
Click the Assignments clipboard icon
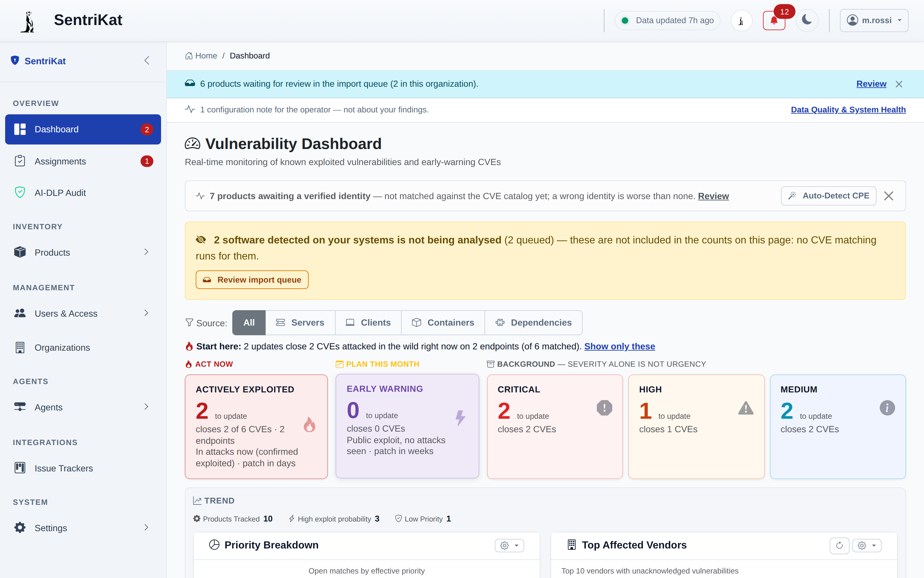[x=20, y=161]
